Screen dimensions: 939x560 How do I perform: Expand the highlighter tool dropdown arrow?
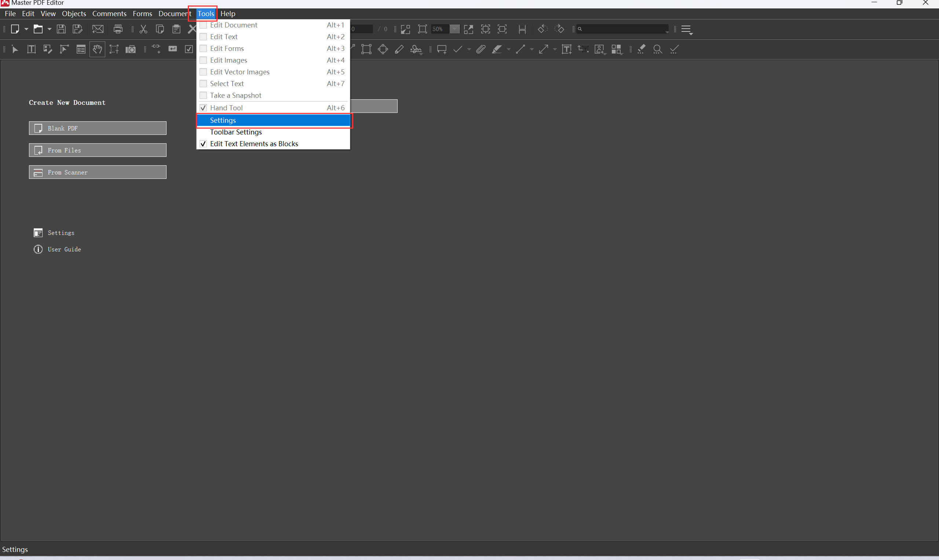pyautogui.click(x=509, y=49)
